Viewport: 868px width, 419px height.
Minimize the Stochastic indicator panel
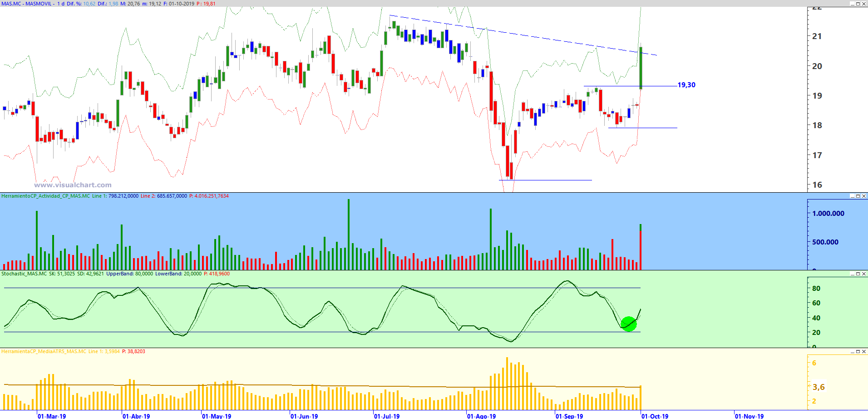pyautogui.click(x=852, y=274)
